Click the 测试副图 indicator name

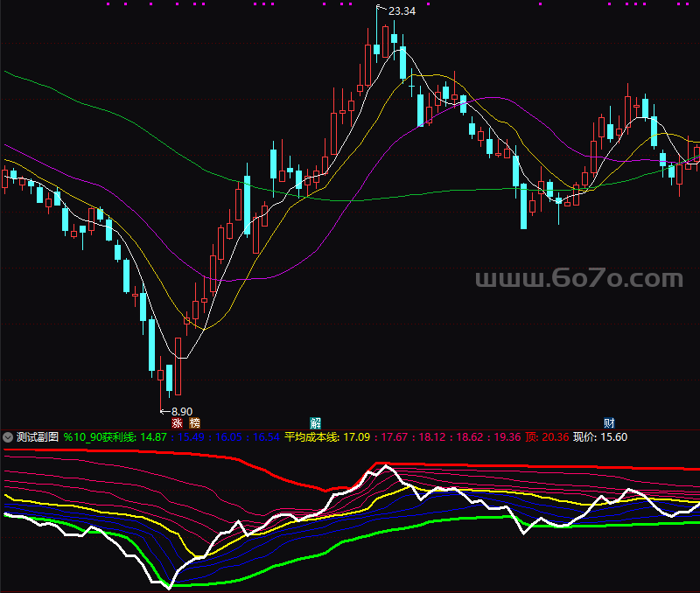pyautogui.click(x=38, y=437)
